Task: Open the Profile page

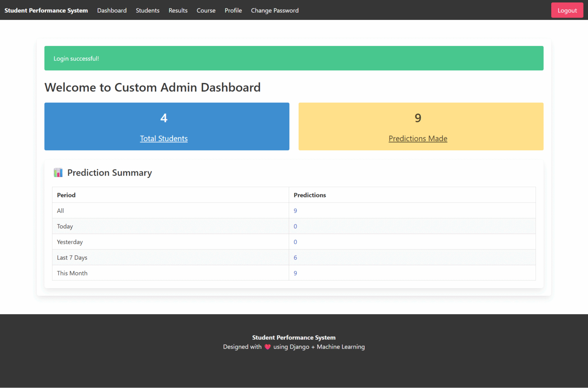Action: click(x=233, y=10)
